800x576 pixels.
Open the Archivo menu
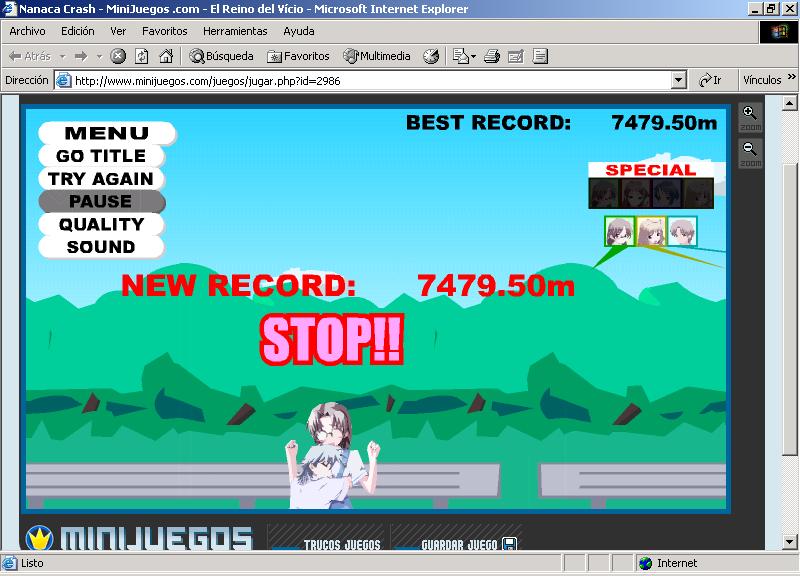coord(27,31)
